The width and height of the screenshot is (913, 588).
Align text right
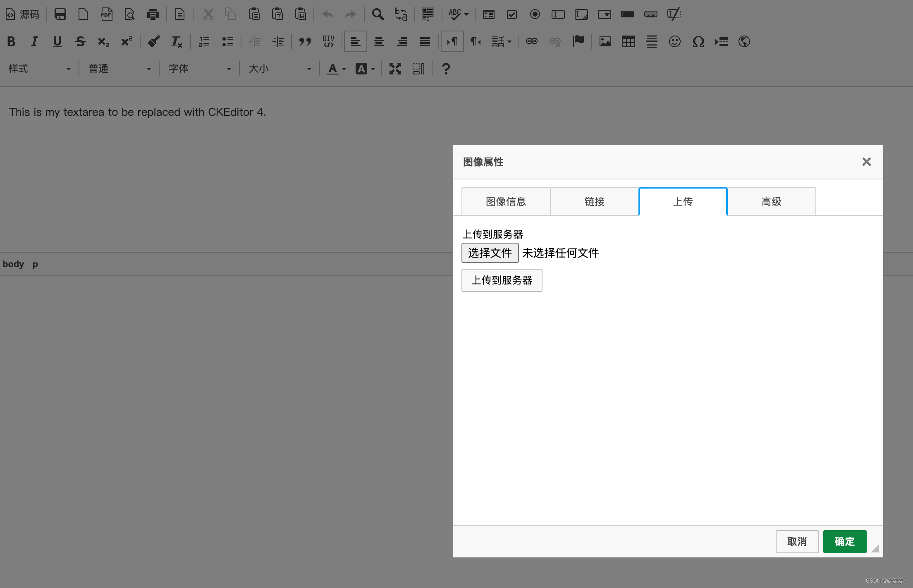point(402,41)
